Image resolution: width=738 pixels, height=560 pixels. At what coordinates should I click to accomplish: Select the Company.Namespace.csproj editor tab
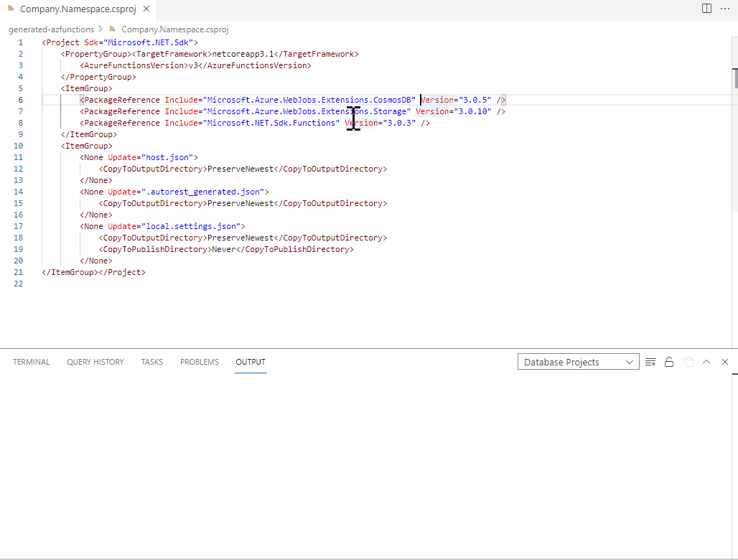[78, 9]
